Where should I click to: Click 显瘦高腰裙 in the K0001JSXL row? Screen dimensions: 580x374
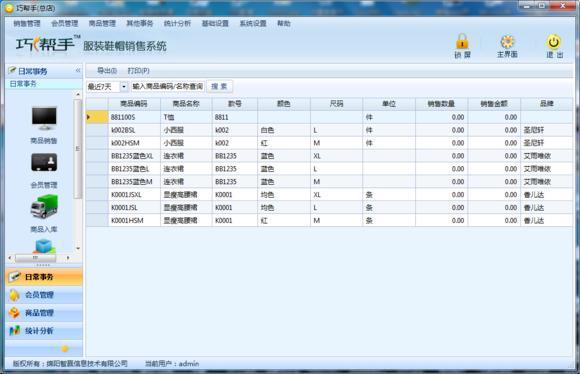(x=186, y=195)
